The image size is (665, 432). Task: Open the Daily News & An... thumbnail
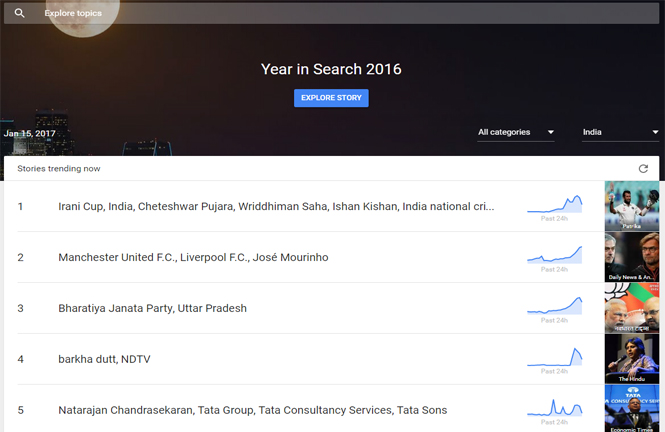(x=632, y=257)
